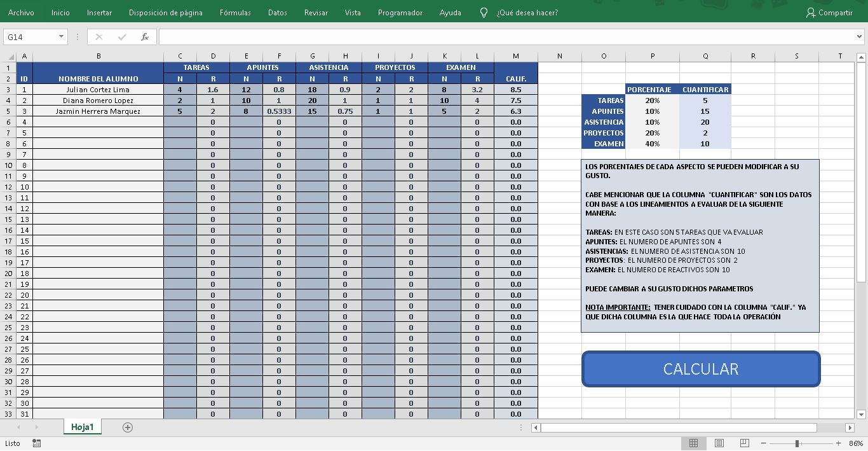868x451 pixels.
Task: Click the vertical scrollbar down arrow
Action: tap(862, 414)
